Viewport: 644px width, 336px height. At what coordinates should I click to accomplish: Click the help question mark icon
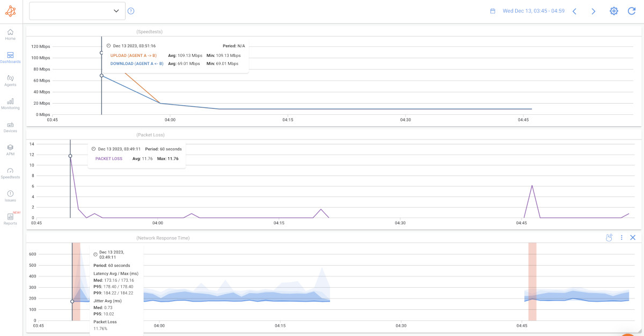point(131,10)
